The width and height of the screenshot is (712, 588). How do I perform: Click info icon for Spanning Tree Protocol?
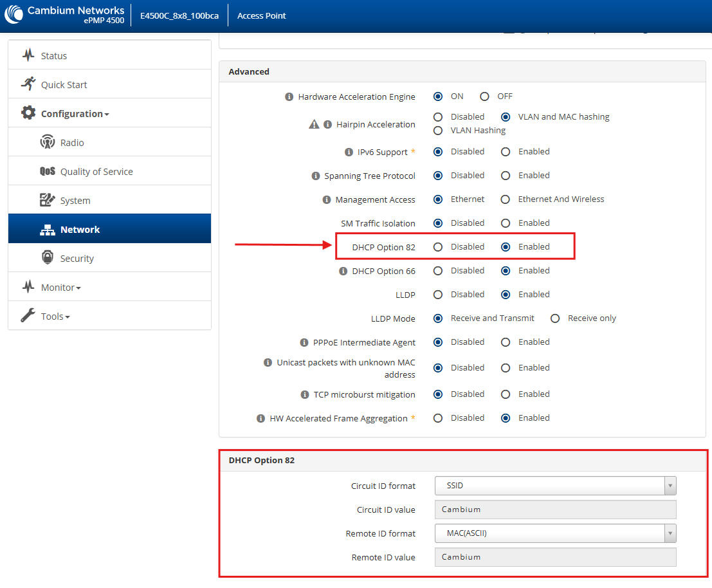pos(316,176)
